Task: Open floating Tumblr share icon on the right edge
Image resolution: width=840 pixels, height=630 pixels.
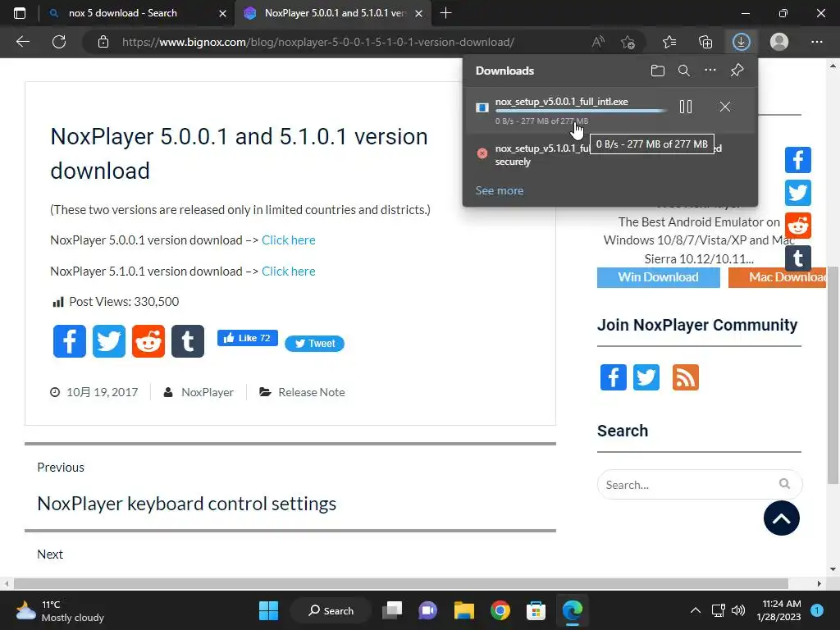Action: tap(798, 258)
